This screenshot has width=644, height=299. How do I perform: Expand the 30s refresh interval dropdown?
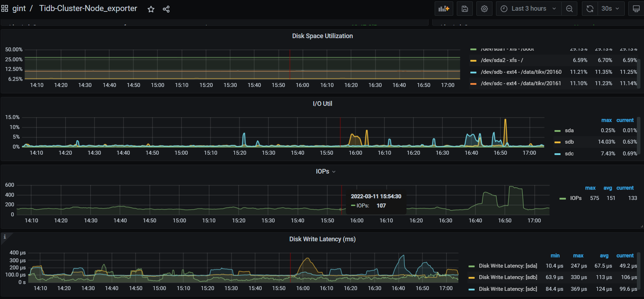[x=610, y=9]
